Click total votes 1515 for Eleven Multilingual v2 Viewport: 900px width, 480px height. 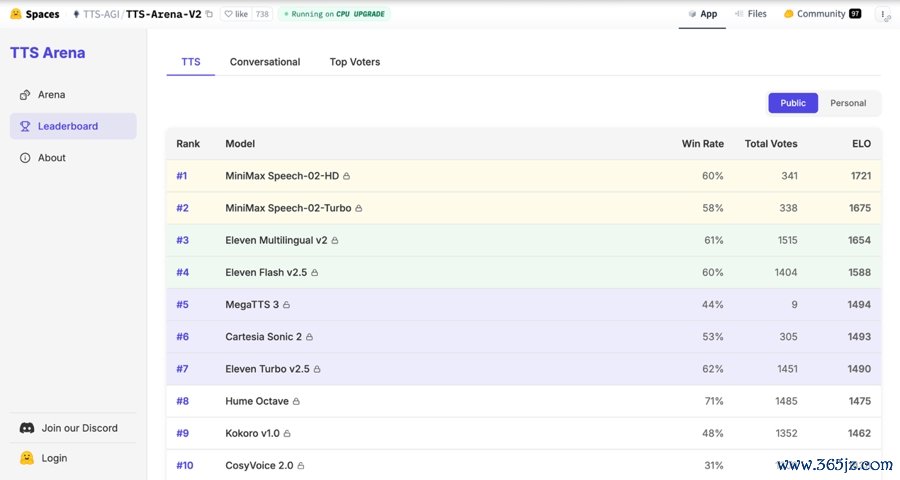788,241
